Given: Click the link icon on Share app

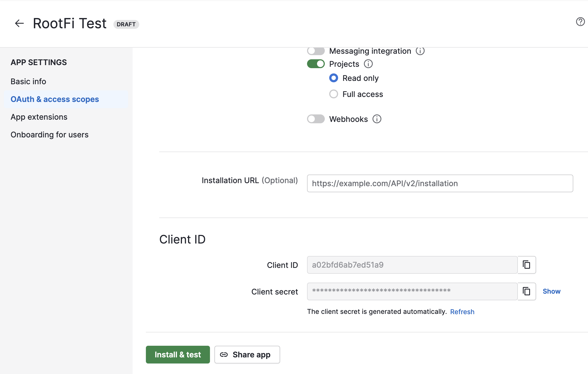Looking at the screenshot, I should pos(224,355).
